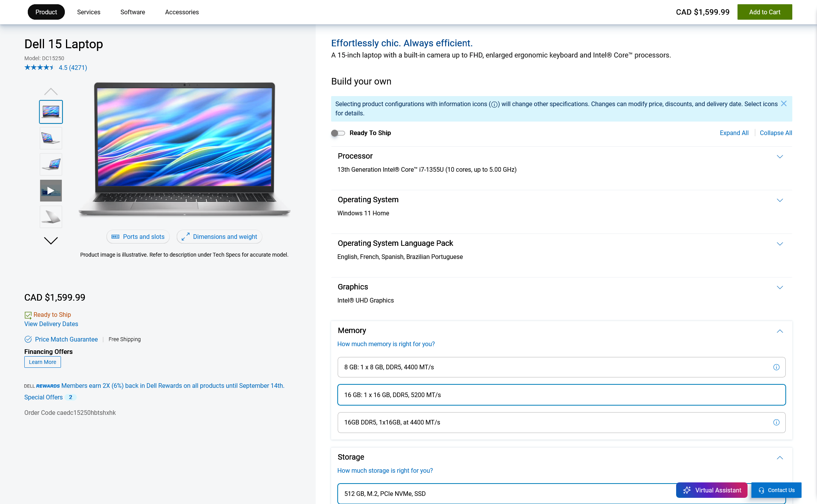Click the Intel UHD Graphics value
817x504 pixels.
365,300
